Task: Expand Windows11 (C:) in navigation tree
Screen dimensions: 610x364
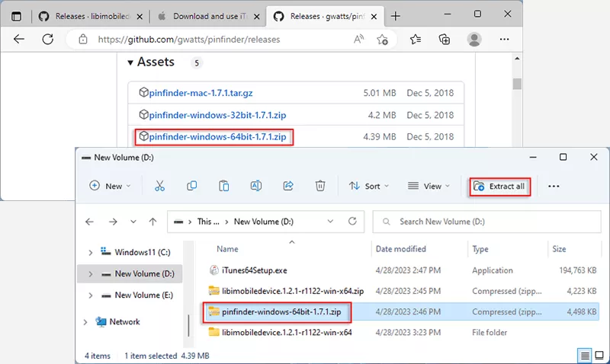Action: (x=91, y=252)
